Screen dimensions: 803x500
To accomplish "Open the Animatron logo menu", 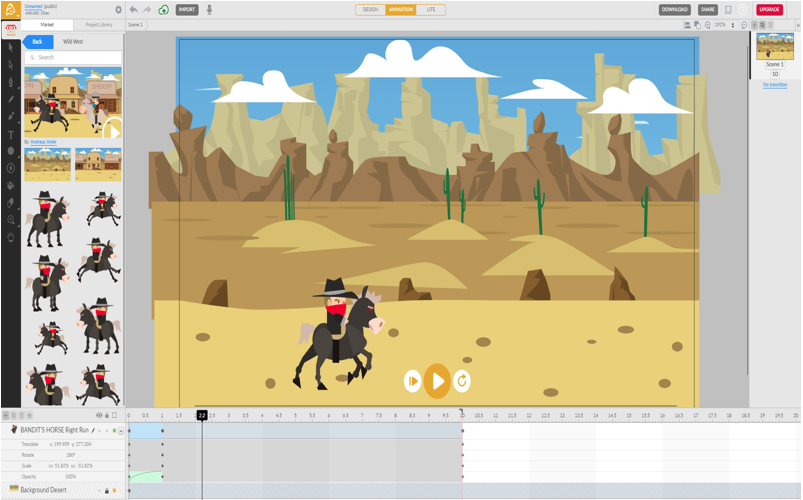I will (x=11, y=10).
